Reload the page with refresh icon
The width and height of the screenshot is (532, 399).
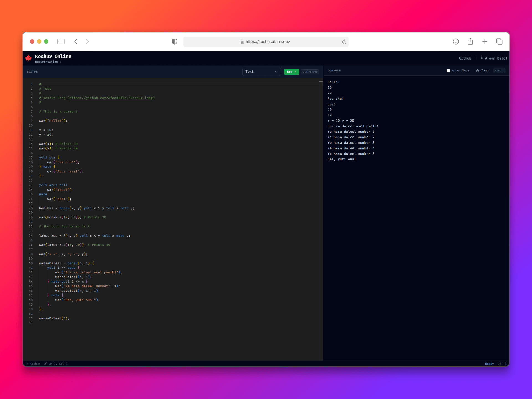click(344, 42)
